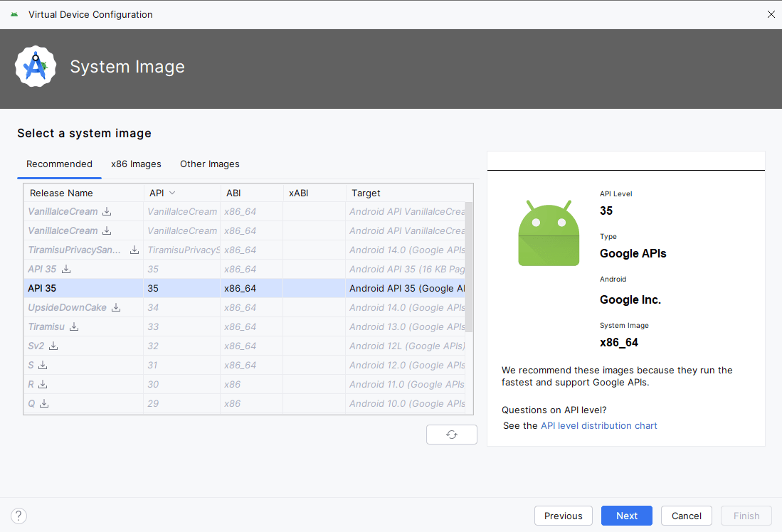Cancel the virtual device configuration
782x532 pixels.
(686, 516)
